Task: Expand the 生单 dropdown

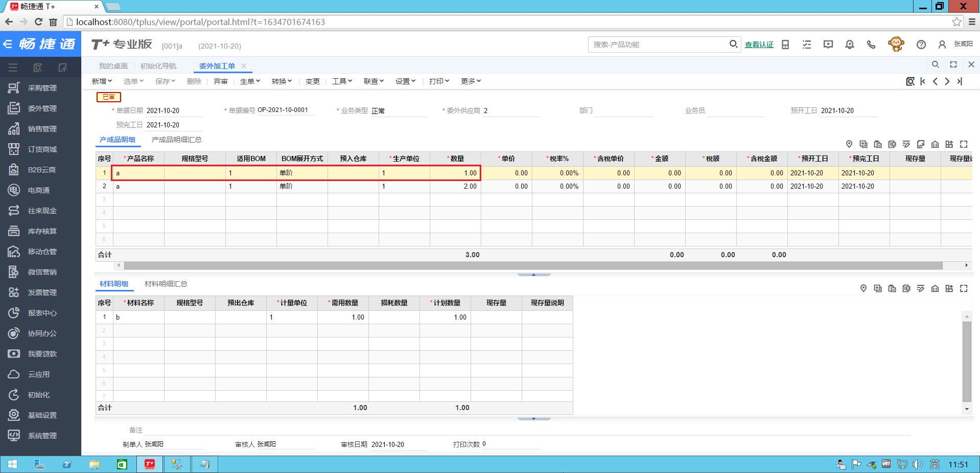Action: point(250,81)
